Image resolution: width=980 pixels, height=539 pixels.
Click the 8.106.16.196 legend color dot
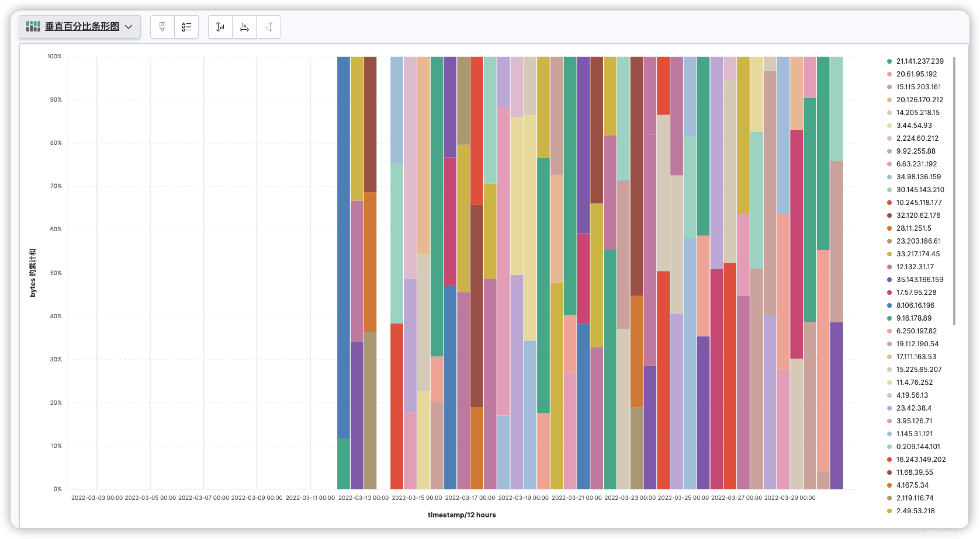889,305
